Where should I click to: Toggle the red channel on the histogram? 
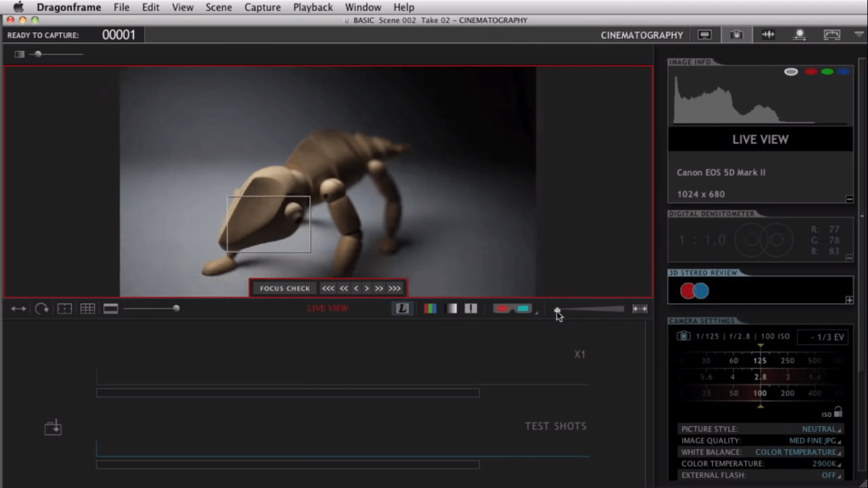[810, 72]
